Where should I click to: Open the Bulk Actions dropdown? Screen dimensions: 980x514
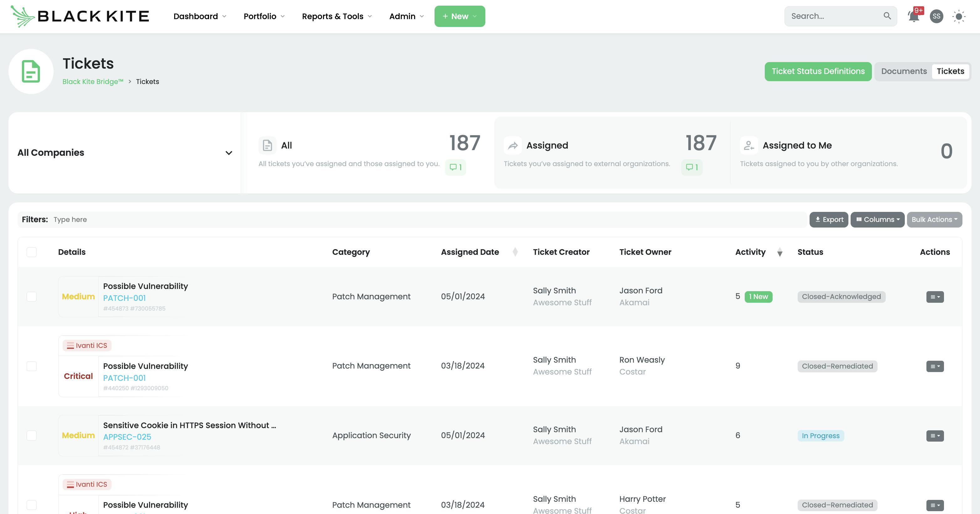934,219
